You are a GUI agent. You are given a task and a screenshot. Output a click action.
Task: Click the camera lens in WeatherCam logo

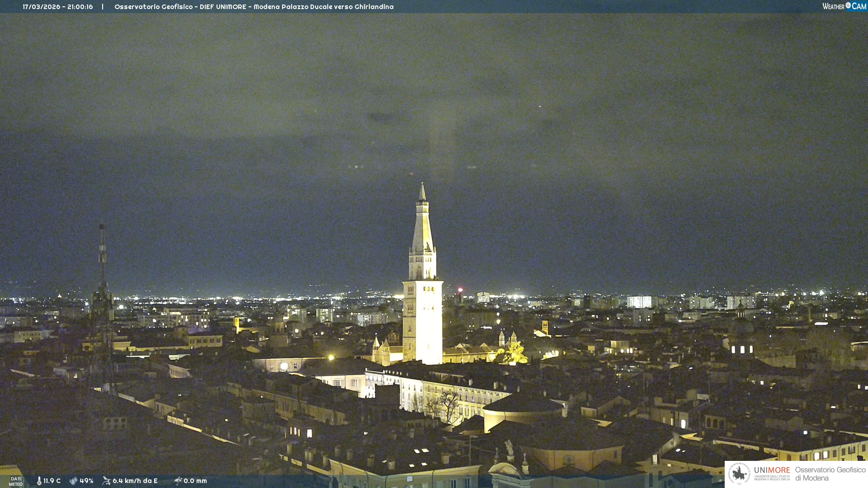click(x=848, y=5)
